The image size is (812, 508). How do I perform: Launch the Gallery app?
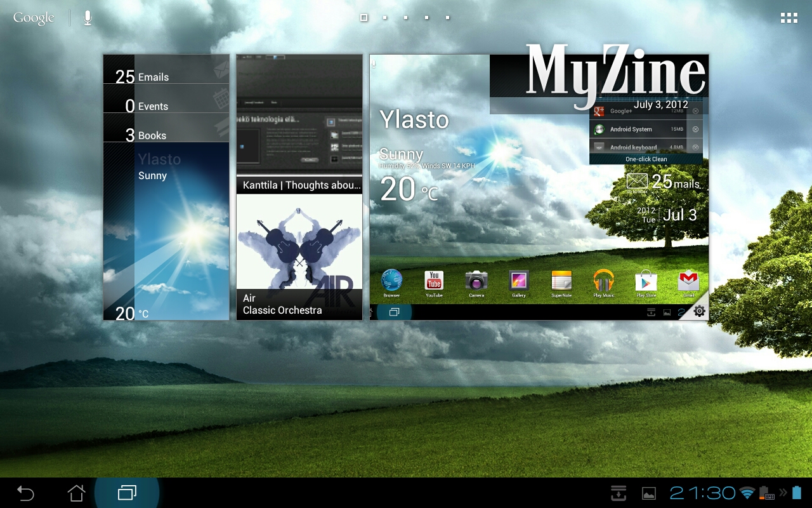(519, 284)
